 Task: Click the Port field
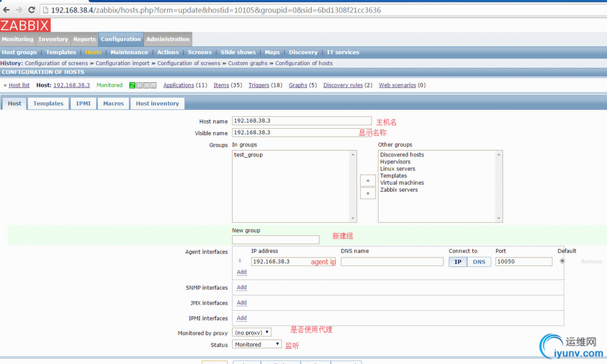(x=524, y=262)
